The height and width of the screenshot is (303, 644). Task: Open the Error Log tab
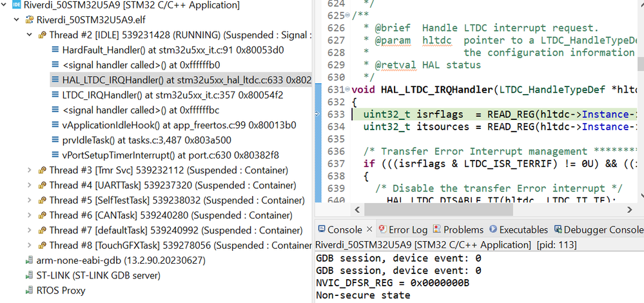point(408,230)
